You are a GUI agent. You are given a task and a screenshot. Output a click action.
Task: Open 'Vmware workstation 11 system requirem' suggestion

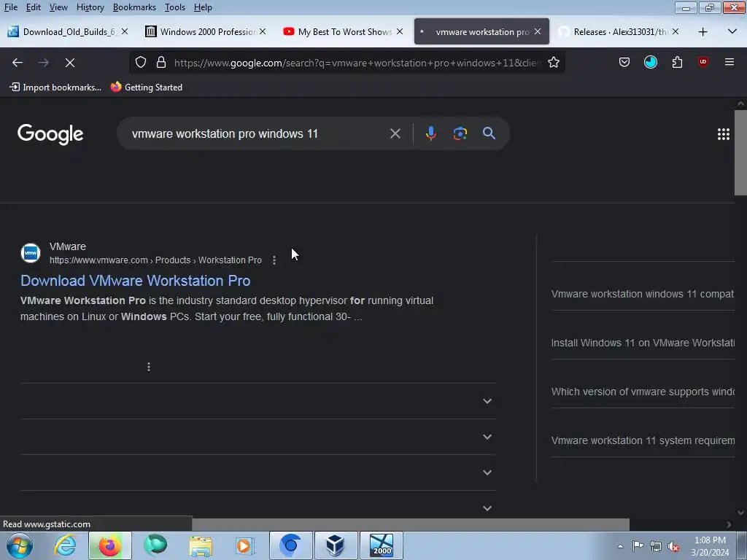tap(643, 440)
